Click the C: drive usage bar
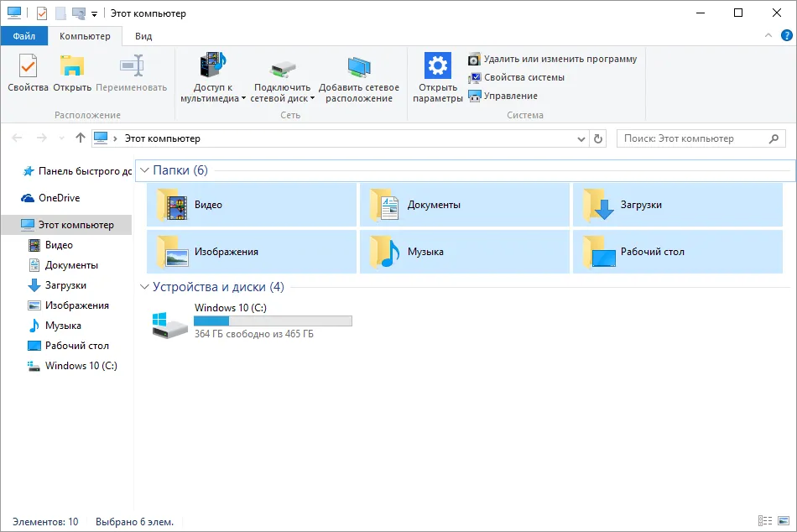Image resolution: width=797 pixels, height=532 pixels. tap(273, 321)
